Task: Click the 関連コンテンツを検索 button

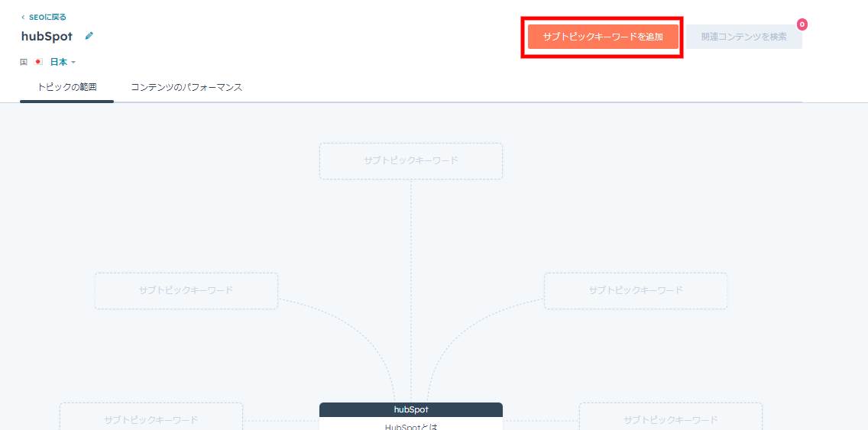Action: [744, 37]
